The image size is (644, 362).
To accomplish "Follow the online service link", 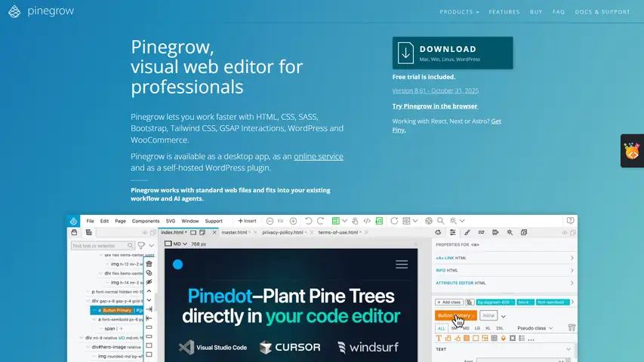I will click(x=319, y=156).
